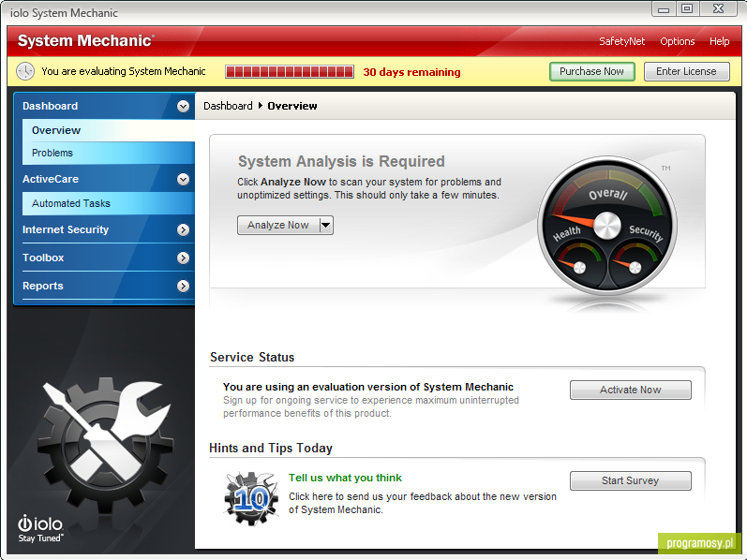Open the Options menu
The width and height of the screenshot is (747, 560).
point(677,41)
